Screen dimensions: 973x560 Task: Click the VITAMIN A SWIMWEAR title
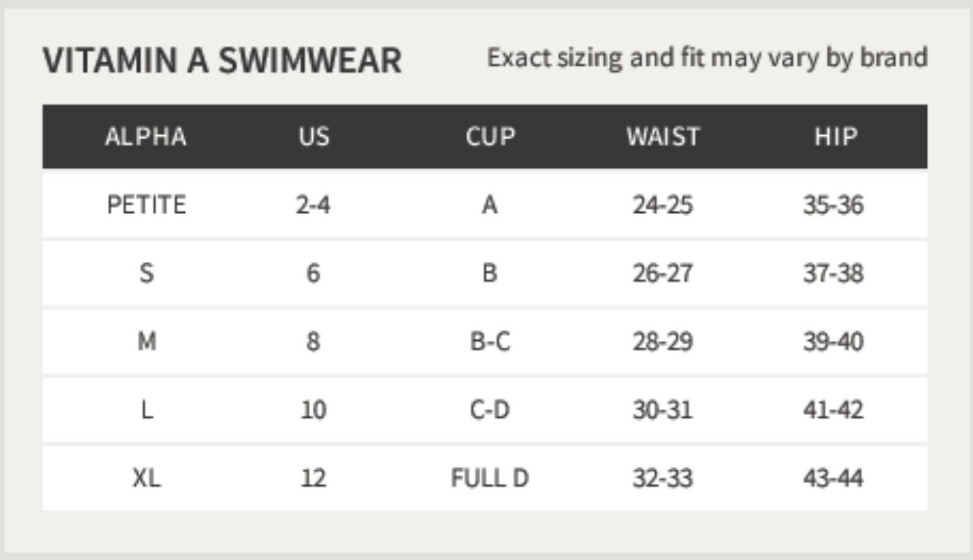pos(222,60)
